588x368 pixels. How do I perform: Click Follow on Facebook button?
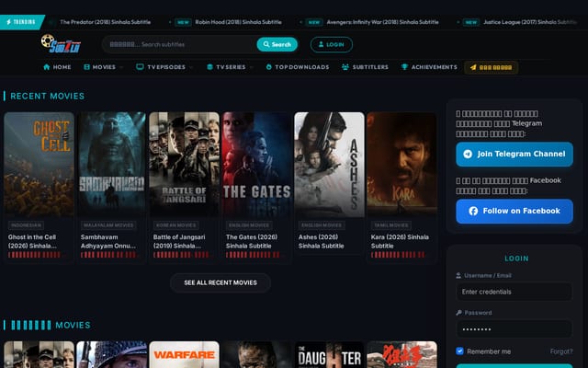(514, 211)
